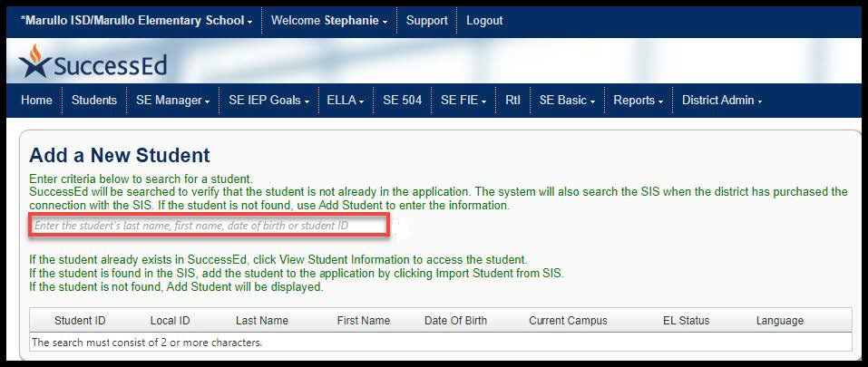
Task: Expand the SE IEP Goals dropdown
Action: tap(269, 100)
